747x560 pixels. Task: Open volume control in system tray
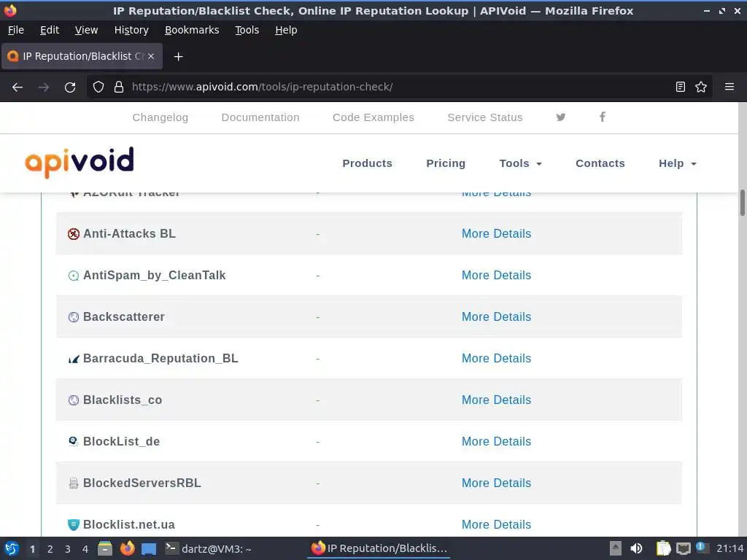tap(636, 548)
